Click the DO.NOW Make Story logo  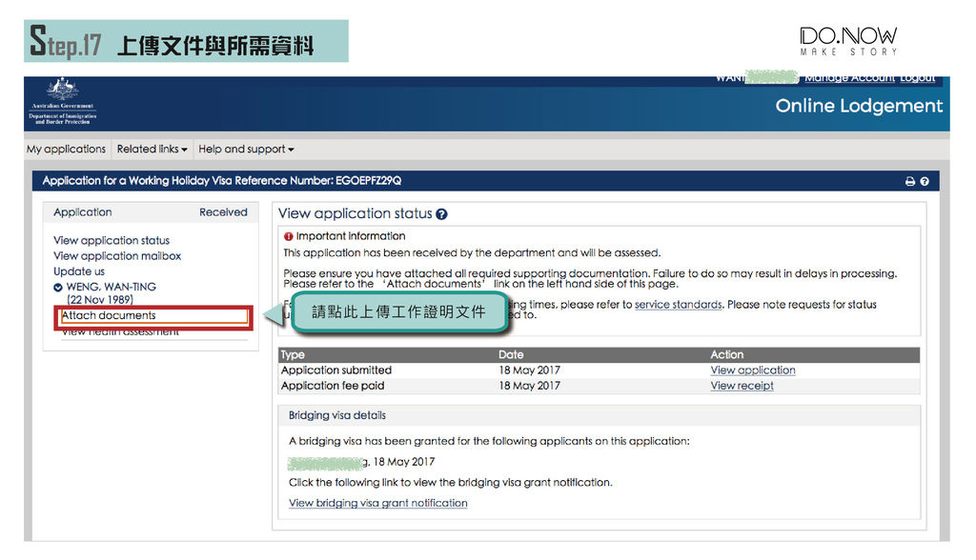(x=848, y=41)
